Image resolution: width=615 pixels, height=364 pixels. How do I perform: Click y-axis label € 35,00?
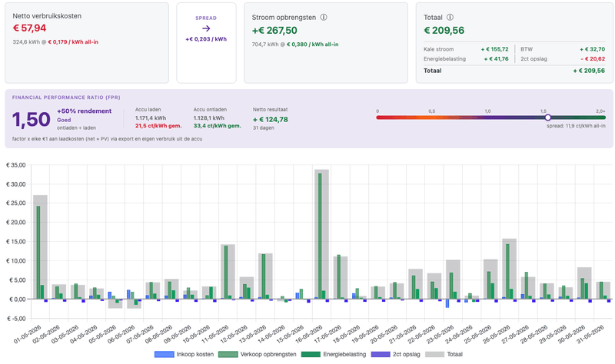pos(15,165)
